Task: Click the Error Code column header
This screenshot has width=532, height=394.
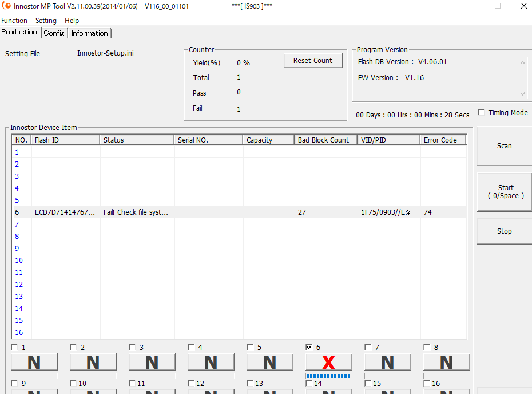Action: tap(443, 140)
